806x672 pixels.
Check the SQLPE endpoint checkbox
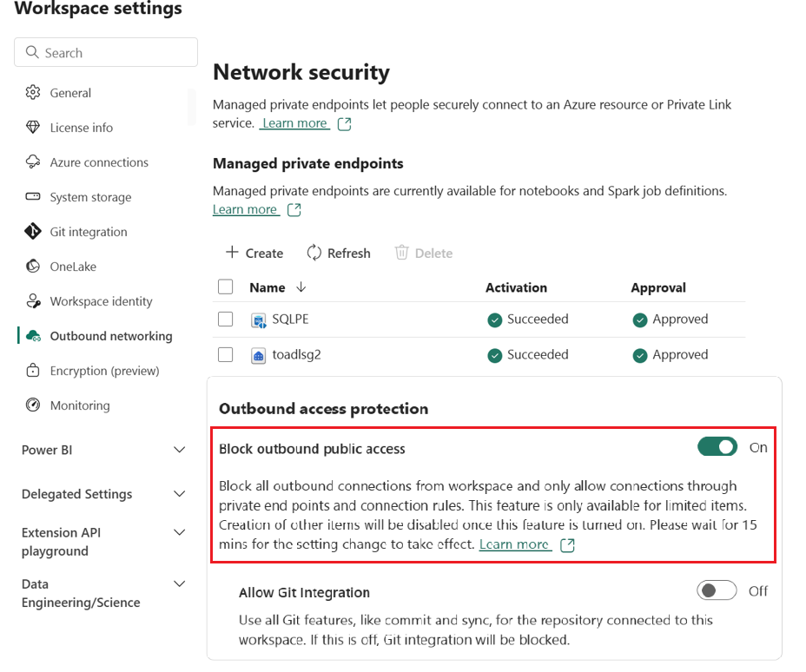click(x=225, y=320)
